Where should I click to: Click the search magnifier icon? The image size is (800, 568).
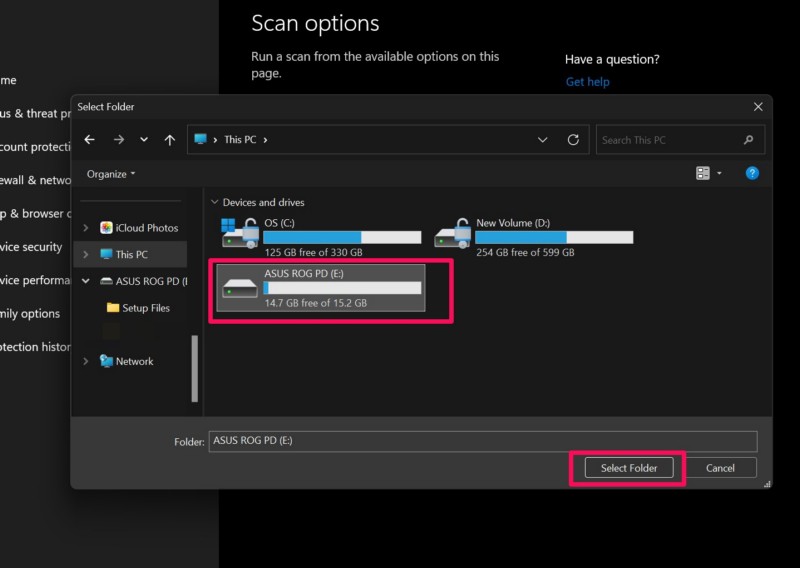tap(749, 140)
